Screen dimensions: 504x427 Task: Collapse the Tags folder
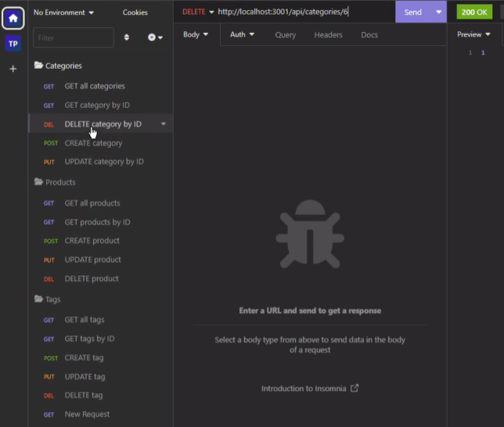(x=48, y=299)
